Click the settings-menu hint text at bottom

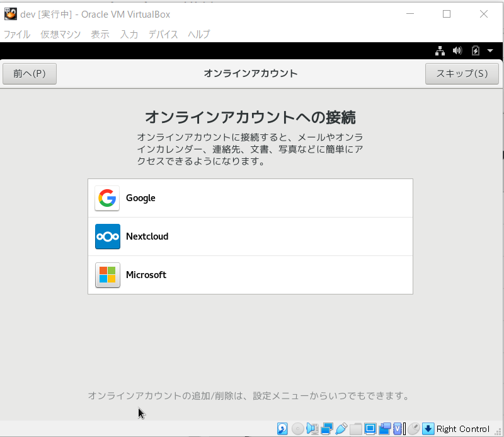pos(249,395)
